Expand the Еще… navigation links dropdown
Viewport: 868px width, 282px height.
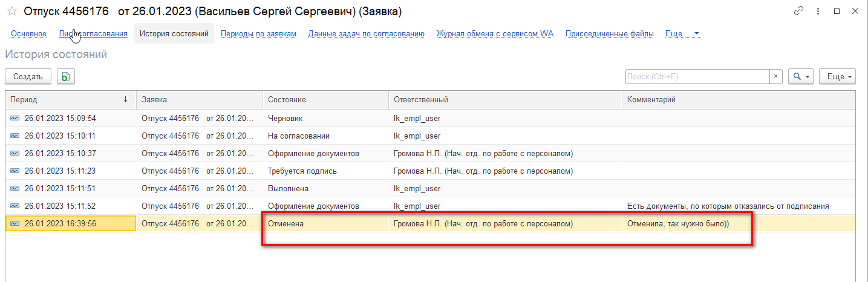[x=682, y=34]
